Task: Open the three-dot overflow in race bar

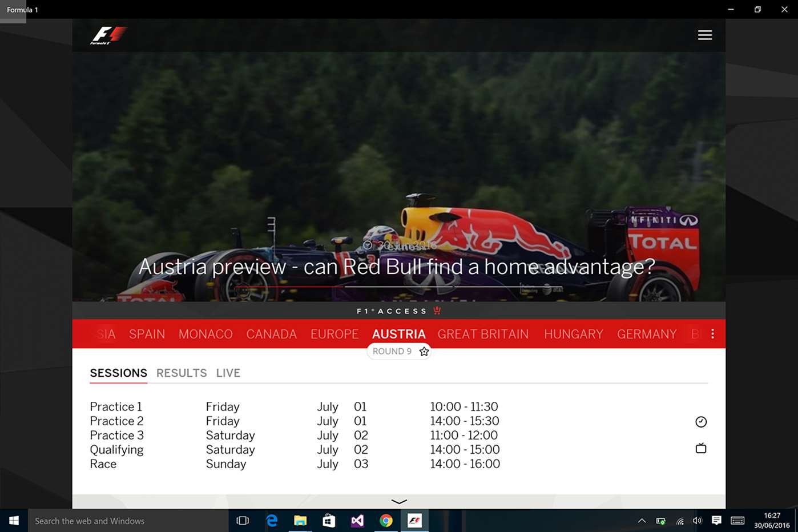Action: 712,334
